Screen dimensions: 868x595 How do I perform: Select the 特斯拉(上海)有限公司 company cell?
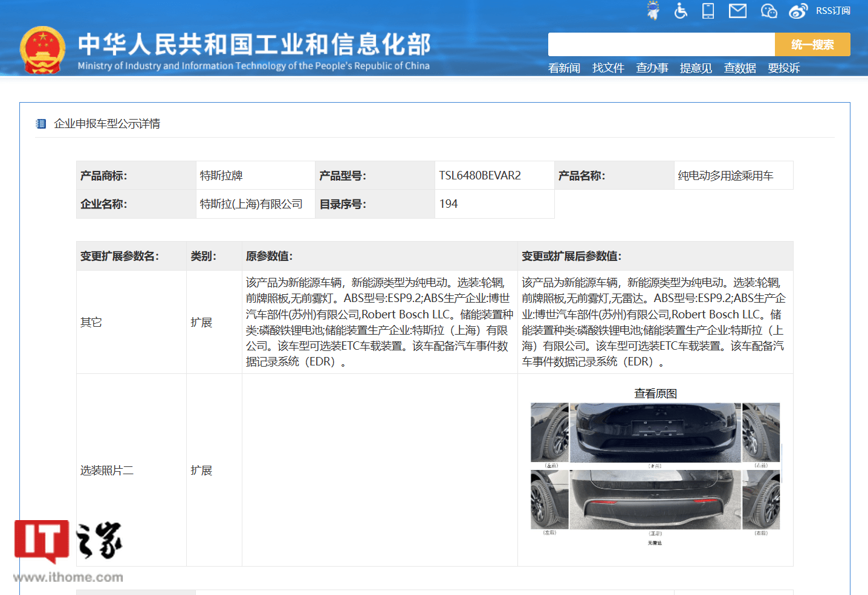click(x=256, y=204)
